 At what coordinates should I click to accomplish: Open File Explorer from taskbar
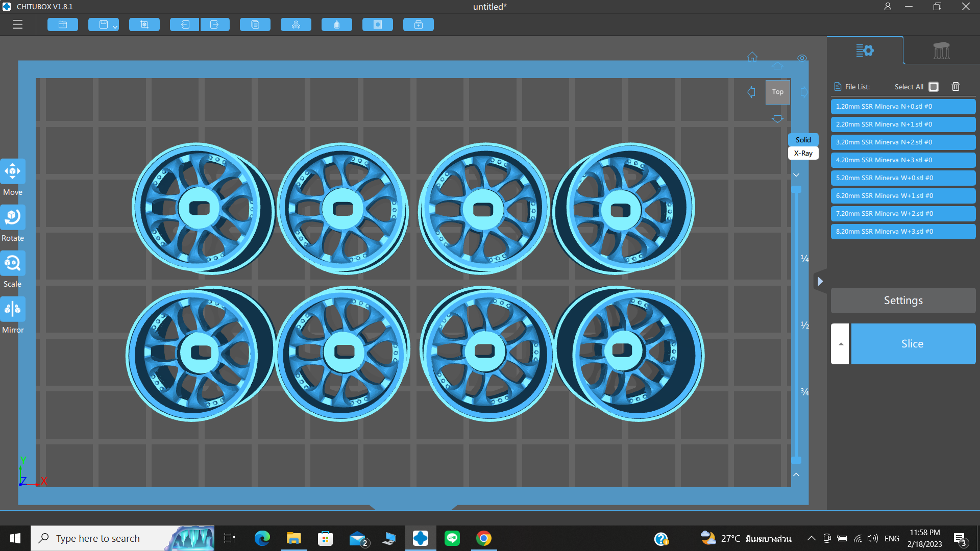(x=294, y=538)
